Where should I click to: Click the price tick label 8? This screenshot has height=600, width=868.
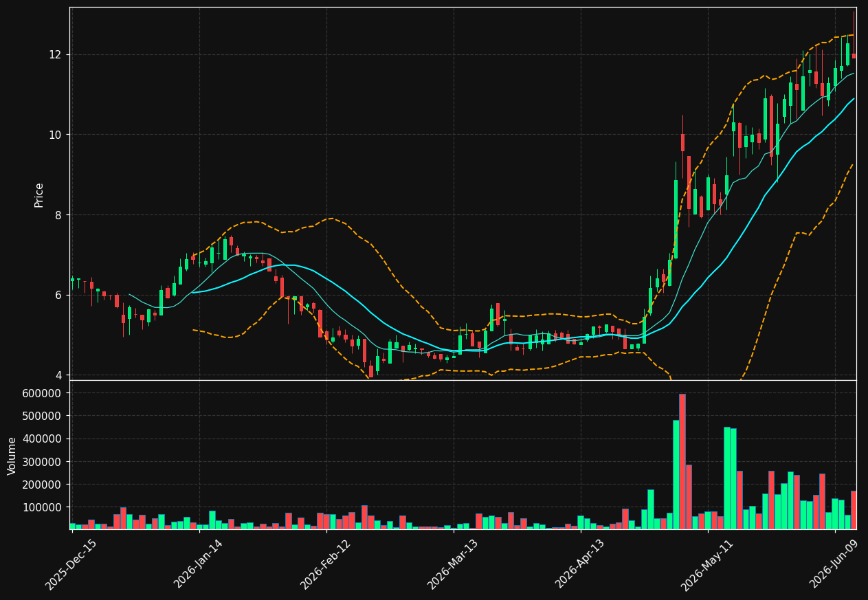pyautogui.click(x=58, y=215)
